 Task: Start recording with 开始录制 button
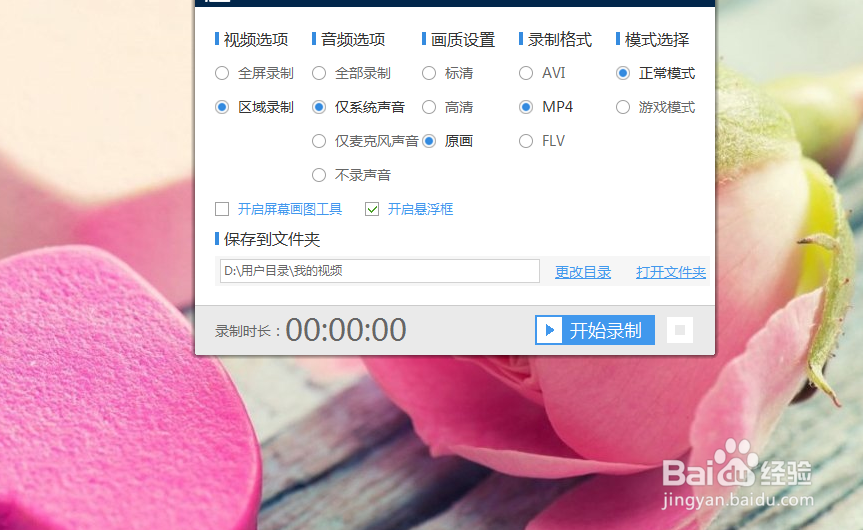click(x=594, y=330)
